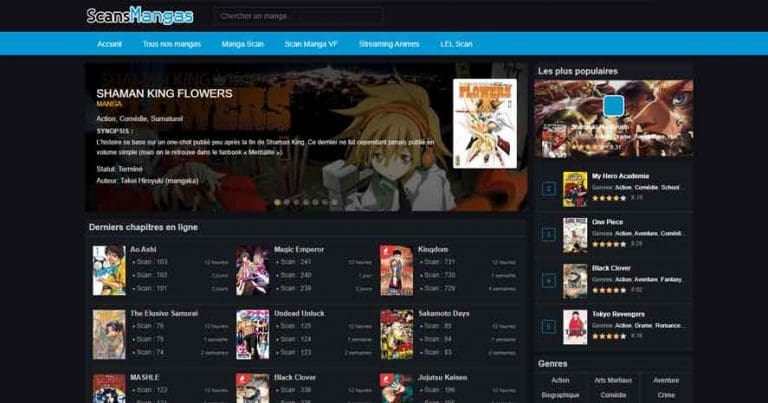Click One Piece star rating
Screen dimensions: 768x403
609,244
